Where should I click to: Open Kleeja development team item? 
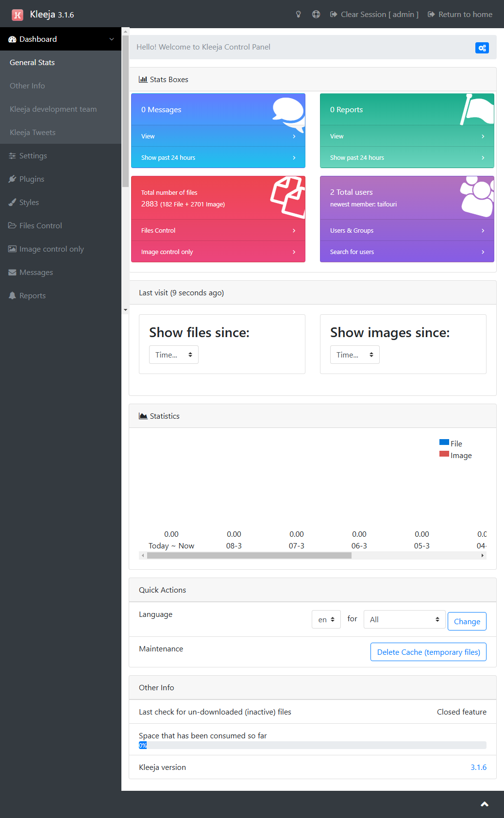tap(61, 109)
